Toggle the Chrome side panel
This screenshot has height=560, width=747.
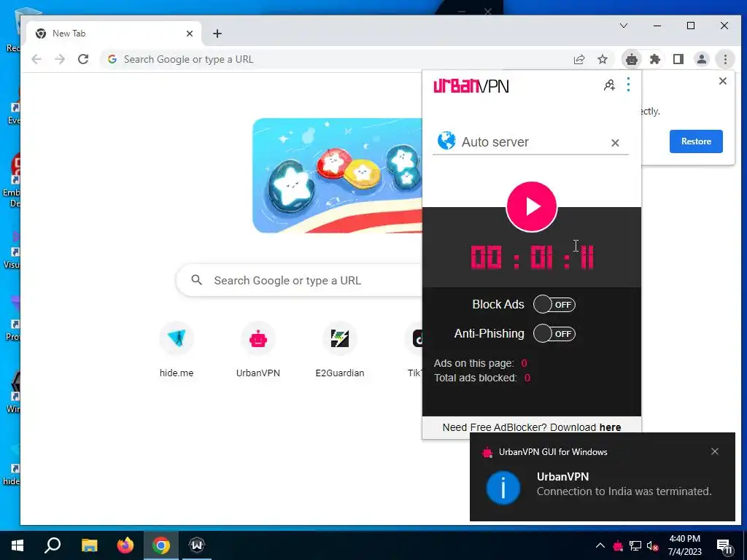[x=678, y=60]
